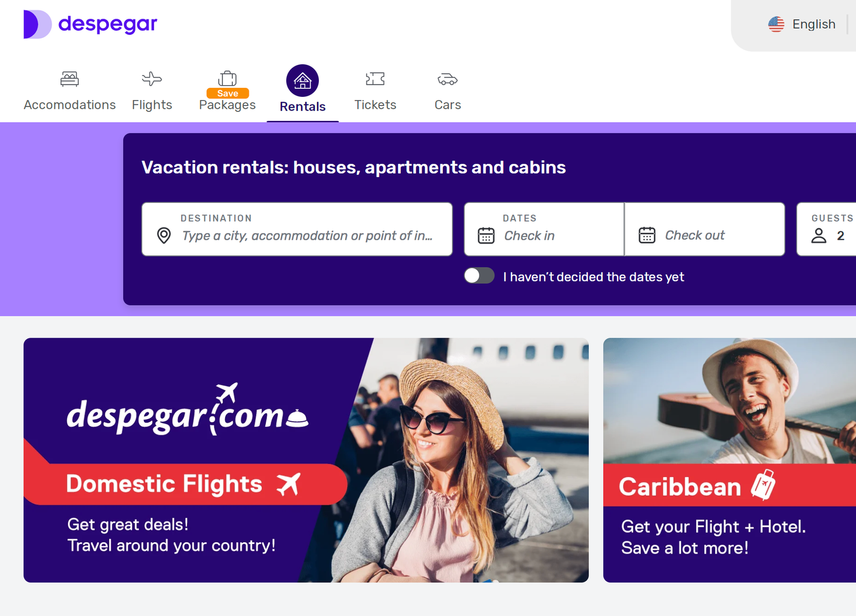This screenshot has width=856, height=616.
Task: Click the Check in date field
Action: 544,229
